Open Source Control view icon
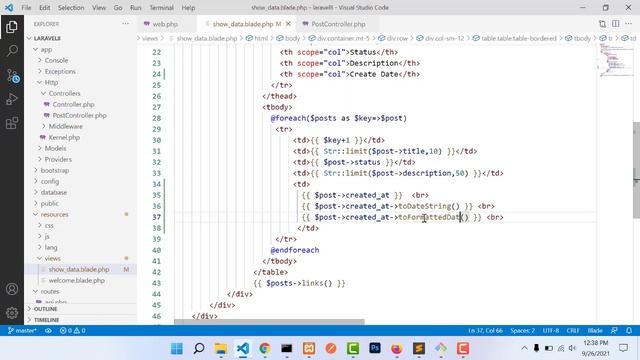Screen dimensions: 640x360 (12, 76)
